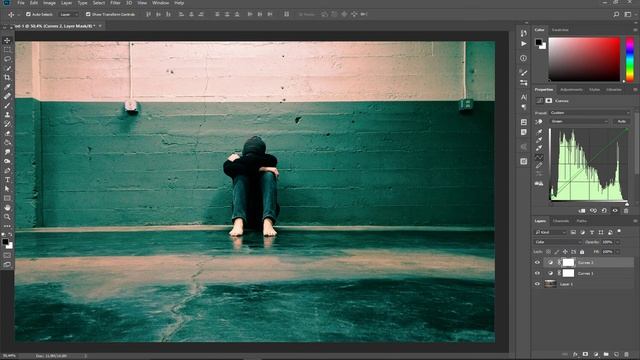Add layer mask button in Layers panel
This screenshot has height=360, width=640.
585,354
